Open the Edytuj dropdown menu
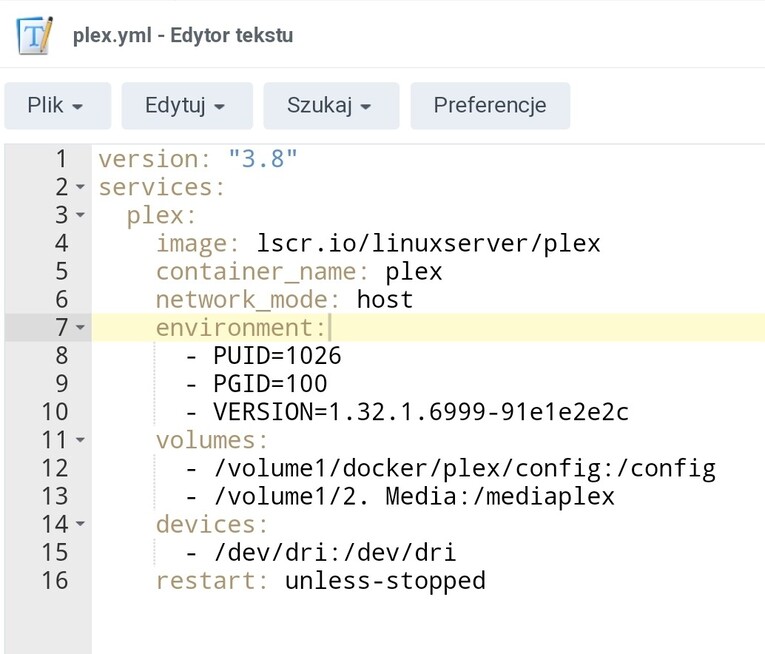This screenshot has height=654, width=765. pyautogui.click(x=184, y=106)
